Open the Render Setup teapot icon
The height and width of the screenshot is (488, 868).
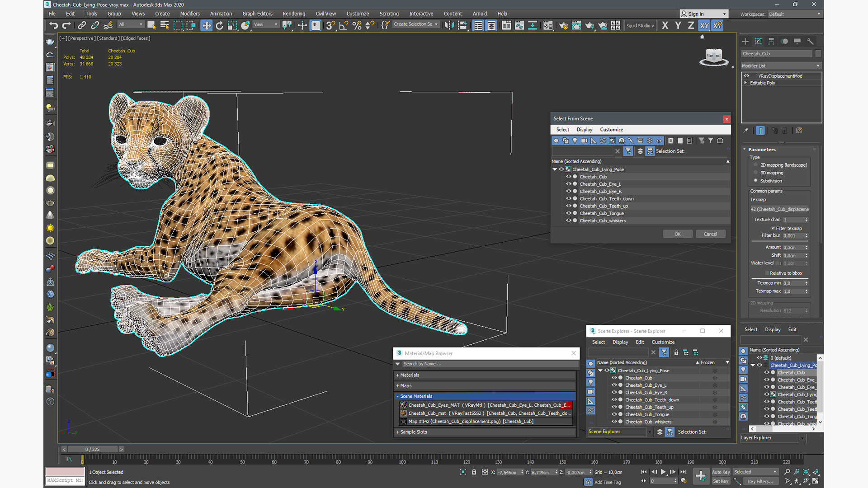(563, 25)
